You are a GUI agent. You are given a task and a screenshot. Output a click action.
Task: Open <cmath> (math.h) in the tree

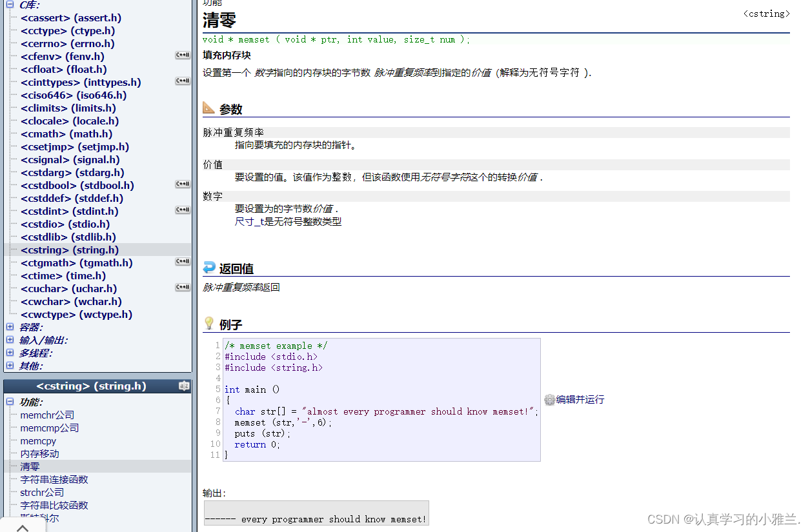(66, 134)
